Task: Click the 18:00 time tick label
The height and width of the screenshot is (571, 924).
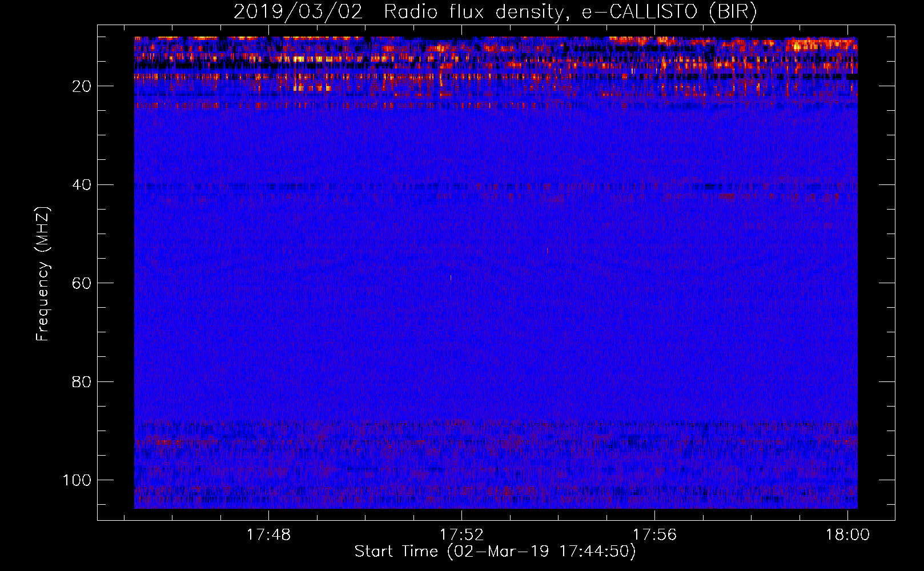Action: coord(847,535)
